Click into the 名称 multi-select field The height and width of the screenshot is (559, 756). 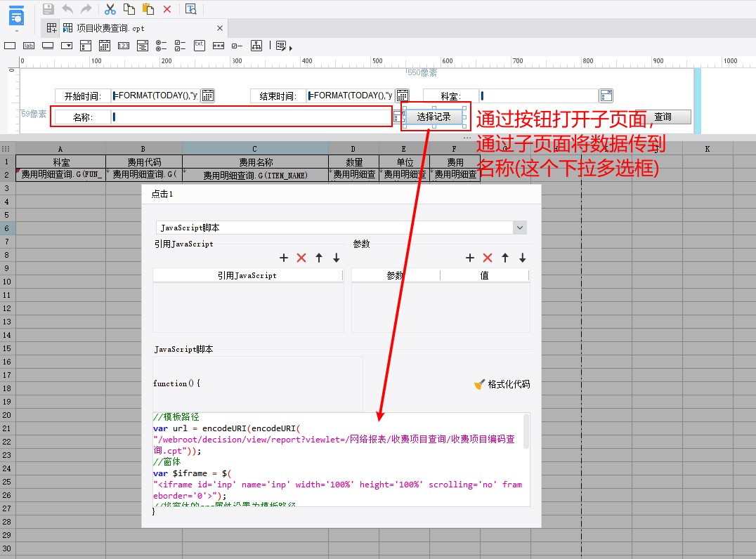(x=252, y=117)
